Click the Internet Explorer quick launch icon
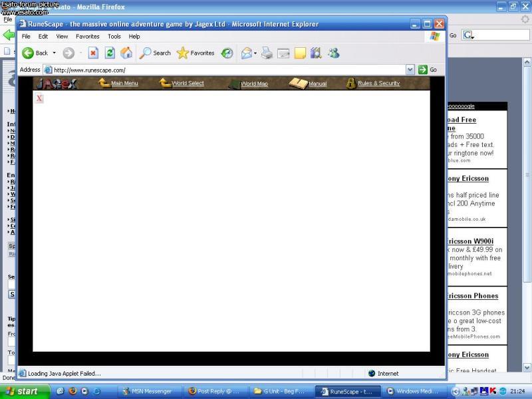Image resolution: width=532 pixels, height=399 pixels. (x=96, y=391)
